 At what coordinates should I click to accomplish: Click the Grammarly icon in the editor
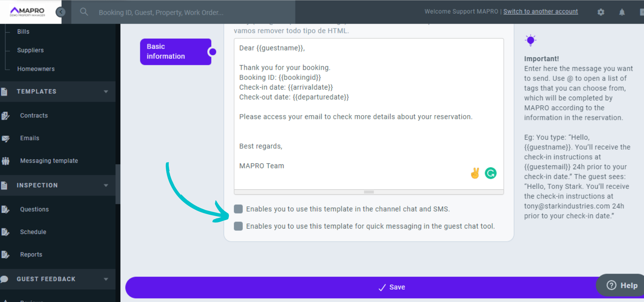pos(490,173)
